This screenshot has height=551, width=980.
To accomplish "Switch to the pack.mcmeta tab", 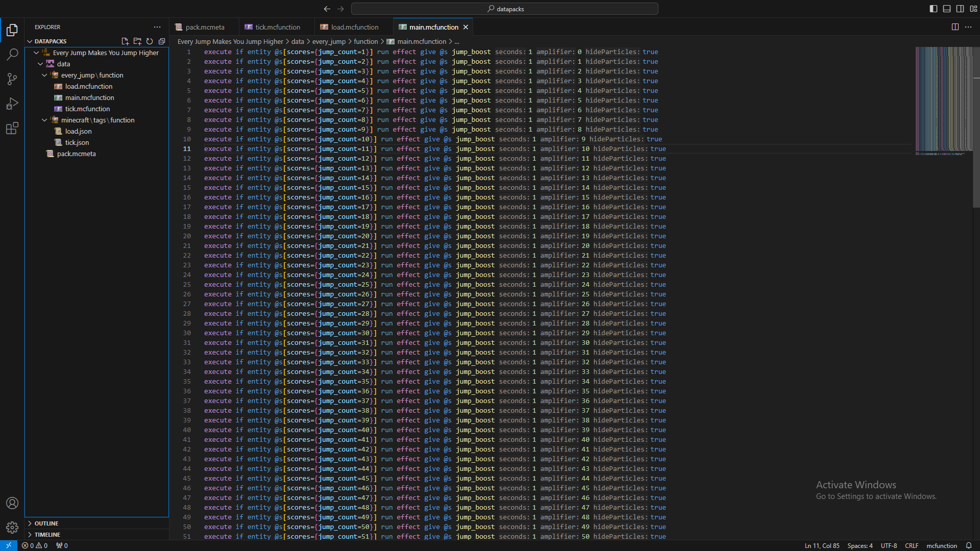I will (205, 27).
